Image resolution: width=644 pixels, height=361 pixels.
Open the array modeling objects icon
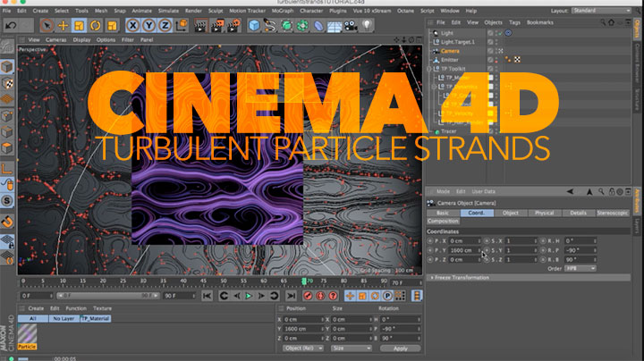302,26
